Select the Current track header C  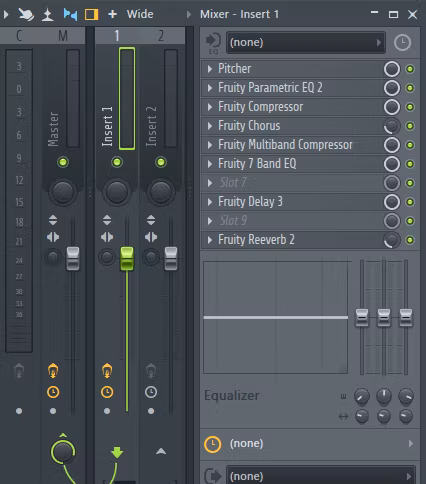[x=19, y=36]
